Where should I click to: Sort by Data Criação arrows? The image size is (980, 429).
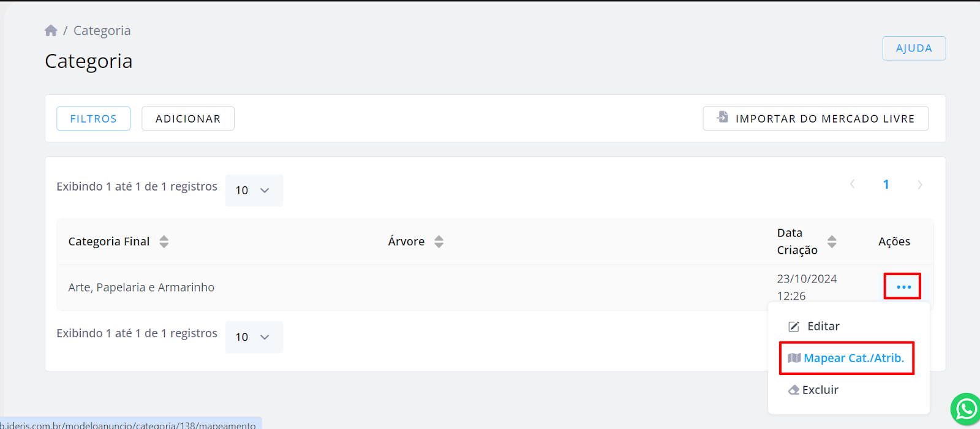point(831,241)
